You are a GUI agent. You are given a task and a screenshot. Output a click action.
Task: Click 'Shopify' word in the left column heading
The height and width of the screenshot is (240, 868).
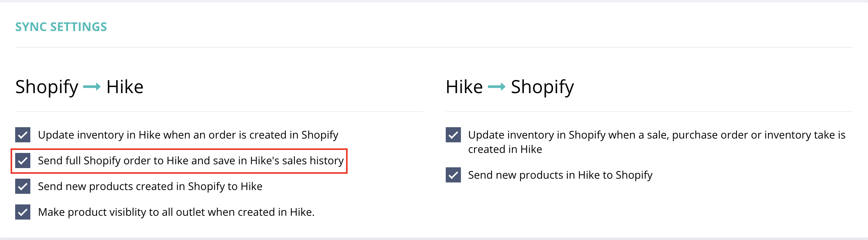point(47,87)
